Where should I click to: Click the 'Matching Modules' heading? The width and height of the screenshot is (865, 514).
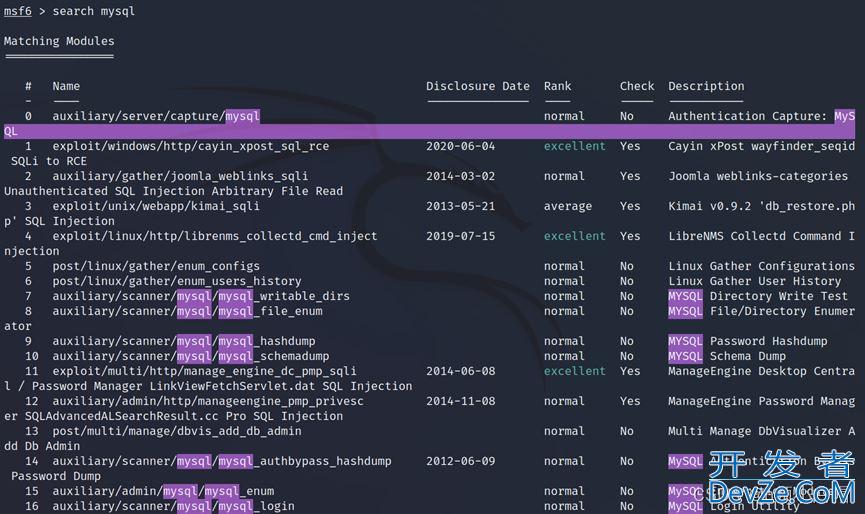coord(59,41)
